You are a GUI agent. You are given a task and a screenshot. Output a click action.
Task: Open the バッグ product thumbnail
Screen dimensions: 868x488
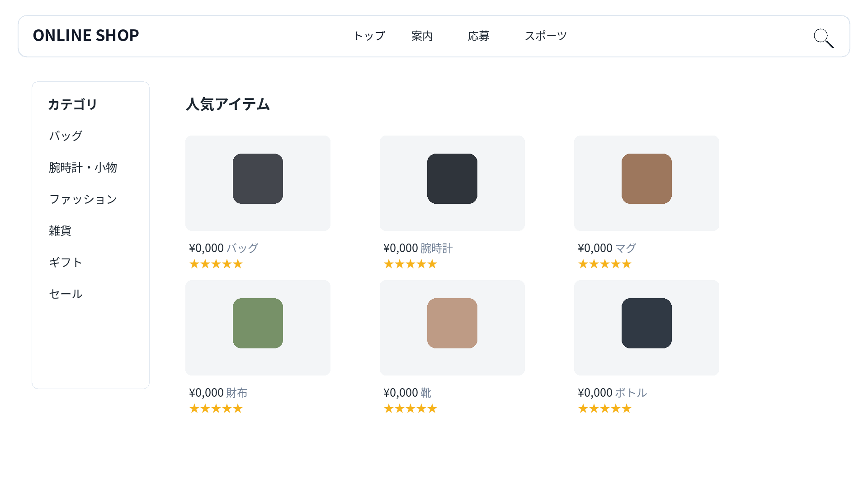258,183
